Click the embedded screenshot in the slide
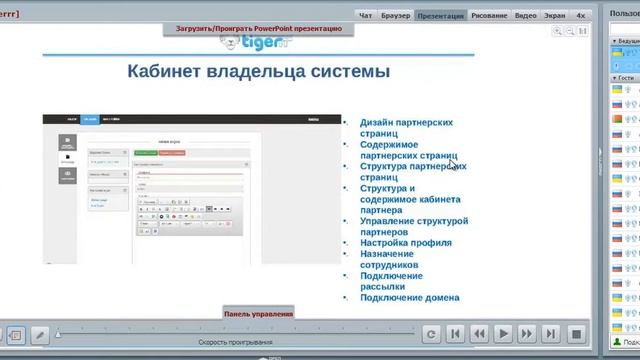 pyautogui.click(x=192, y=189)
